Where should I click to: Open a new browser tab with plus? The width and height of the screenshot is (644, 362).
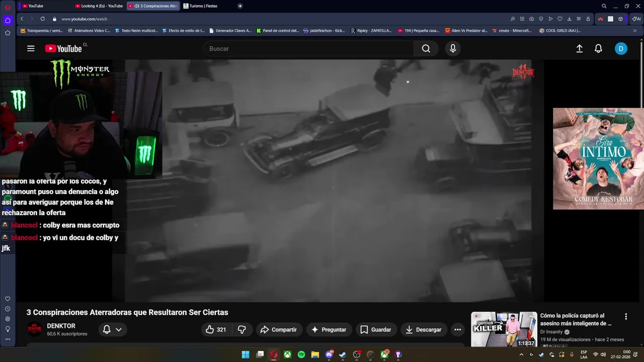tap(240, 6)
